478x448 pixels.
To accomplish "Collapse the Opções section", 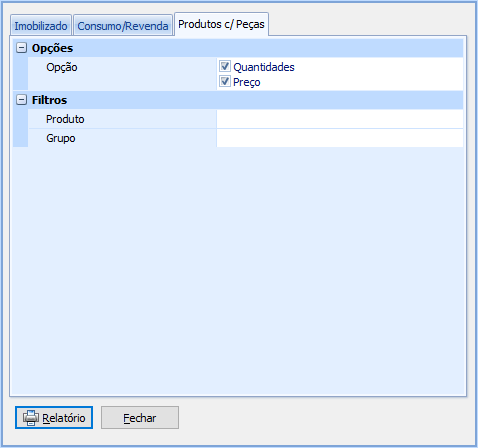I will click(x=21, y=48).
